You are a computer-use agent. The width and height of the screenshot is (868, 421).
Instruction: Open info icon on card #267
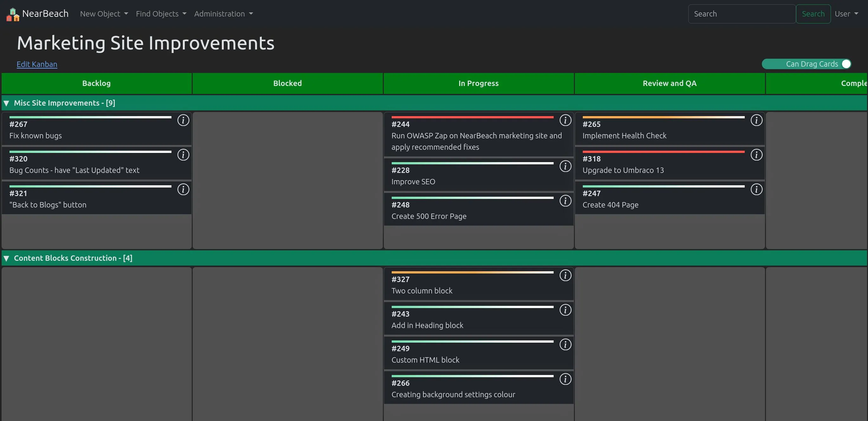[183, 120]
